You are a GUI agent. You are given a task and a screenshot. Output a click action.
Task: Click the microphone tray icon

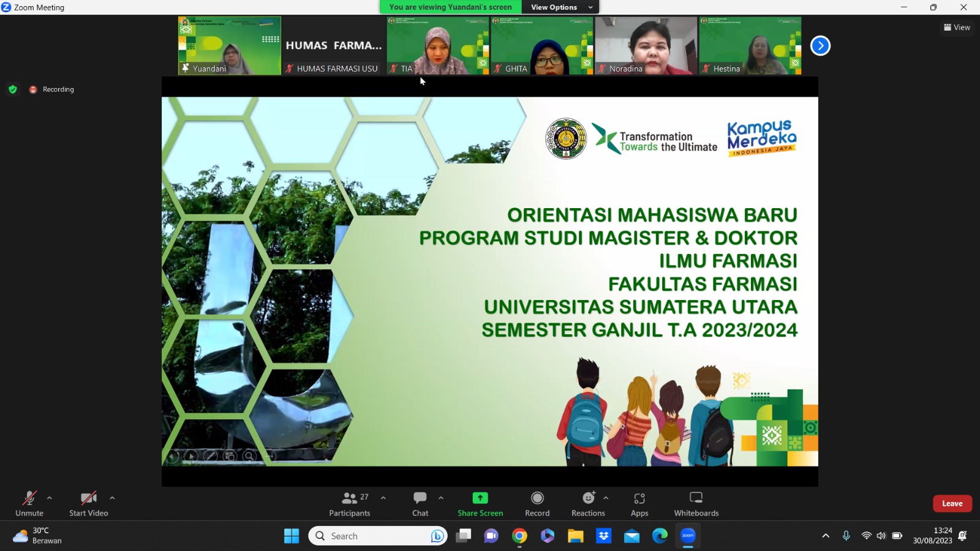click(x=846, y=536)
